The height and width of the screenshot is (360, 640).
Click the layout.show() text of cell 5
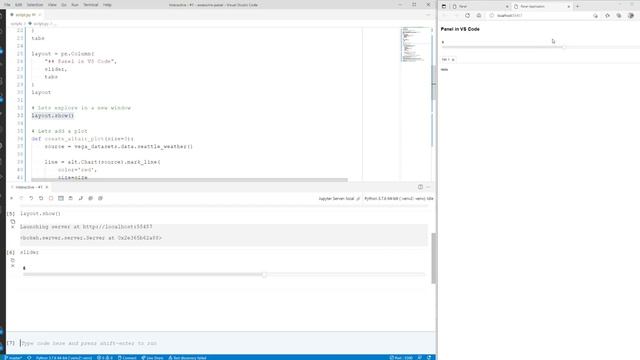(x=40, y=213)
